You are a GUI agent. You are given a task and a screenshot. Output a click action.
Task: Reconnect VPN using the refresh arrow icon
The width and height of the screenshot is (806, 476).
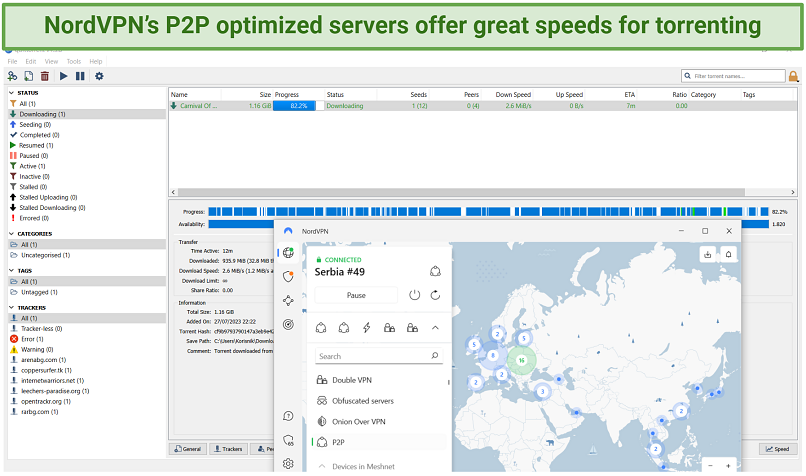tap(435, 295)
